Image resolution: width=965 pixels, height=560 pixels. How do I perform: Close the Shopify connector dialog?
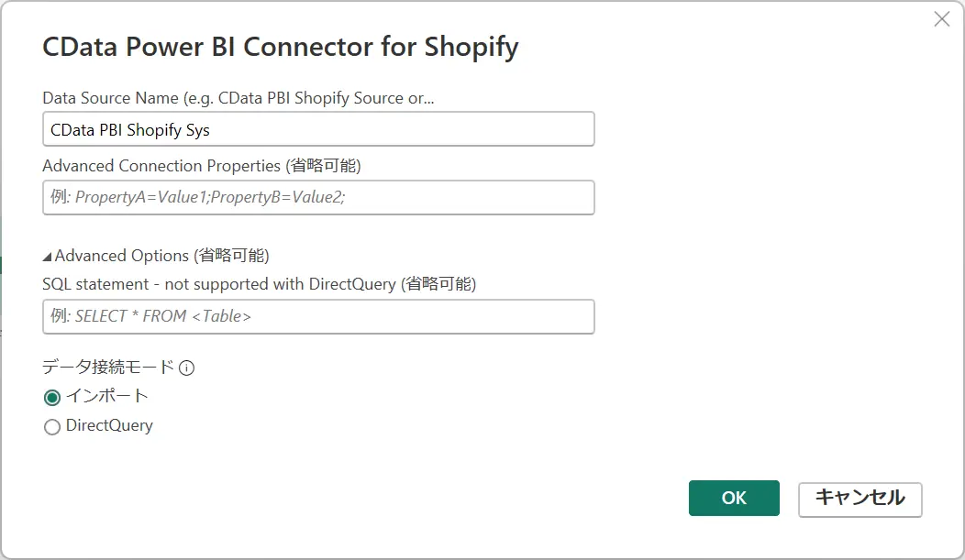(x=941, y=19)
